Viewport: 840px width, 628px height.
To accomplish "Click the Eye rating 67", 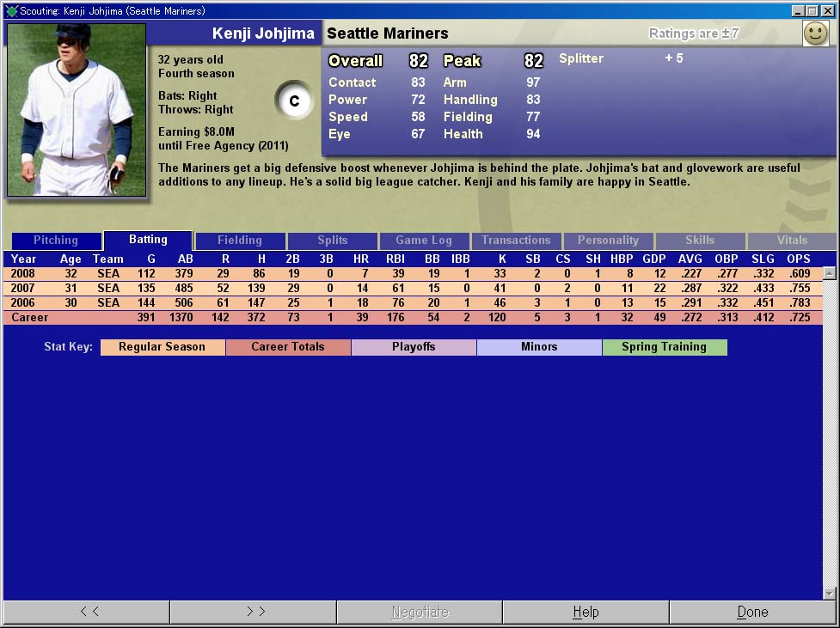I will click(418, 134).
